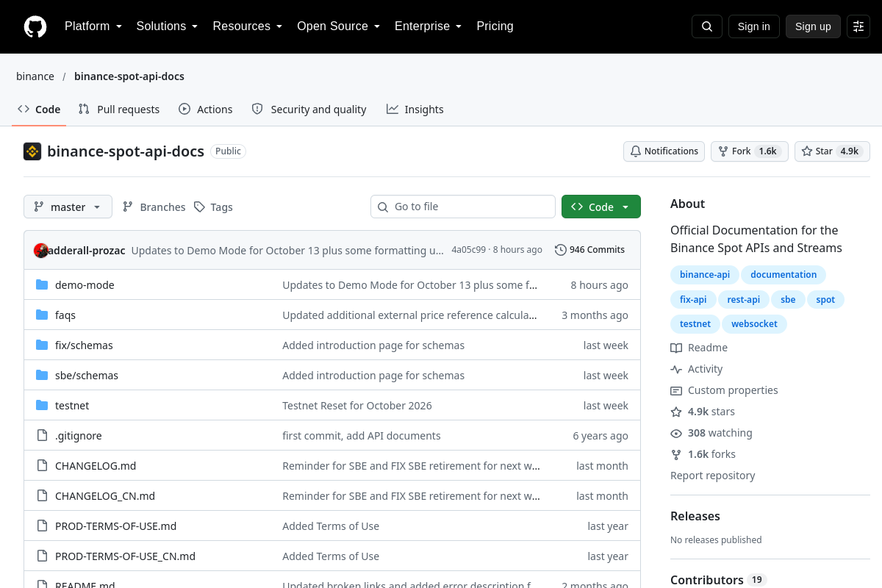Click the testnet folder icon
This screenshot has width=882, height=588.
point(42,406)
